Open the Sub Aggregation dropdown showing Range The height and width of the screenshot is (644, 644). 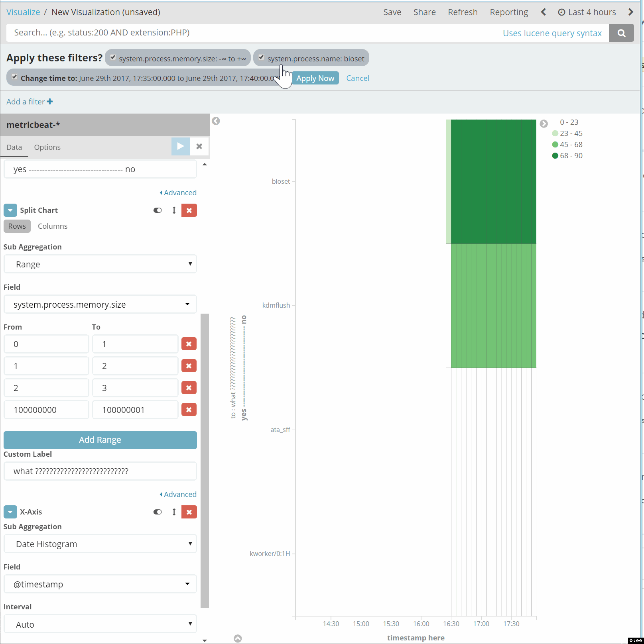pyautogui.click(x=100, y=264)
